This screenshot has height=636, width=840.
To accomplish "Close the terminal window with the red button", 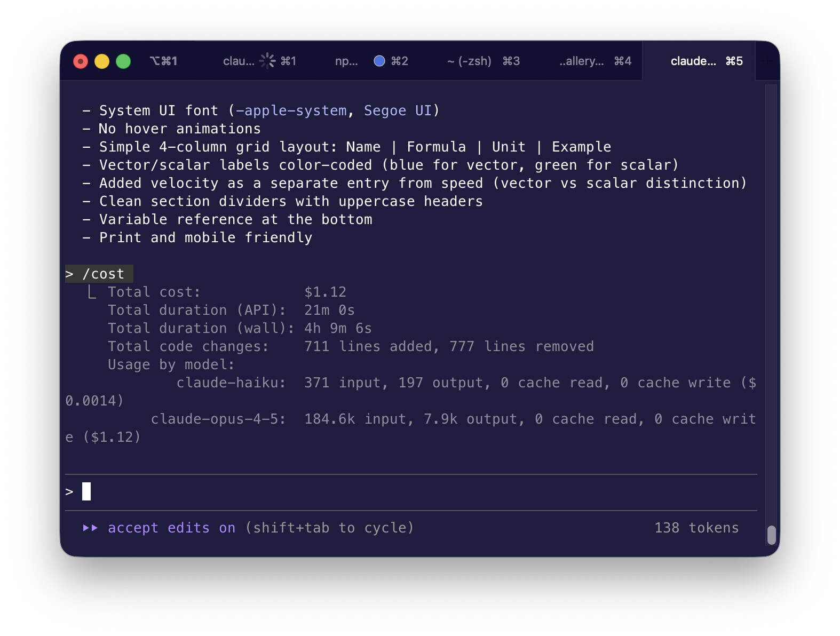I will pos(81,61).
